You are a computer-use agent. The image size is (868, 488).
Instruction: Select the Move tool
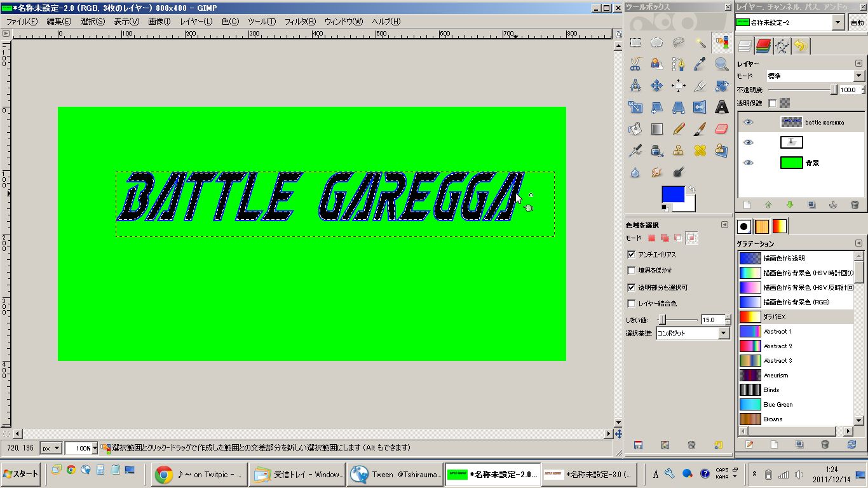657,86
